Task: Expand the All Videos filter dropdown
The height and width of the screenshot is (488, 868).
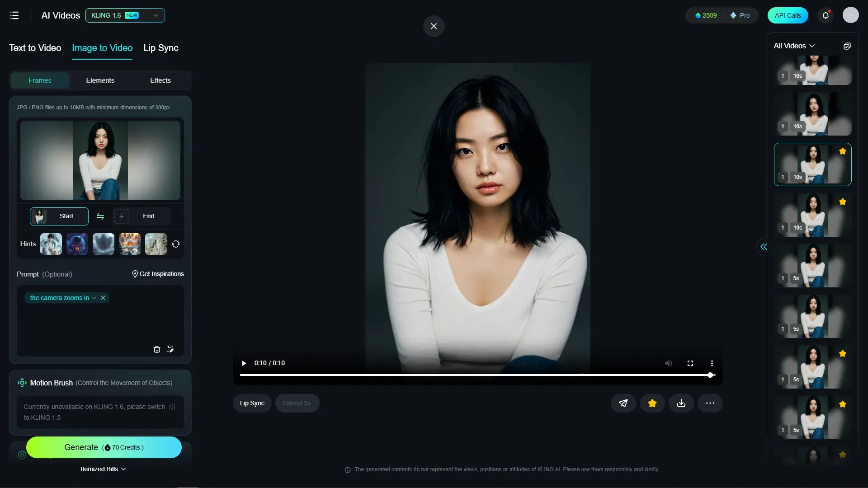Action: [794, 46]
